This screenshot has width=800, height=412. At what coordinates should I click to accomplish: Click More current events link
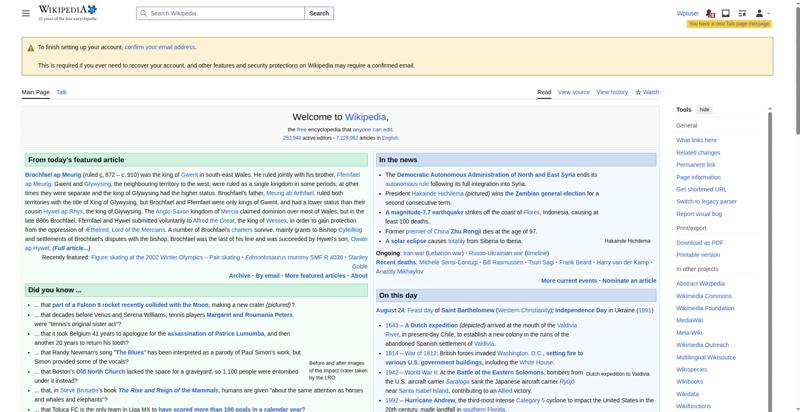(569, 281)
